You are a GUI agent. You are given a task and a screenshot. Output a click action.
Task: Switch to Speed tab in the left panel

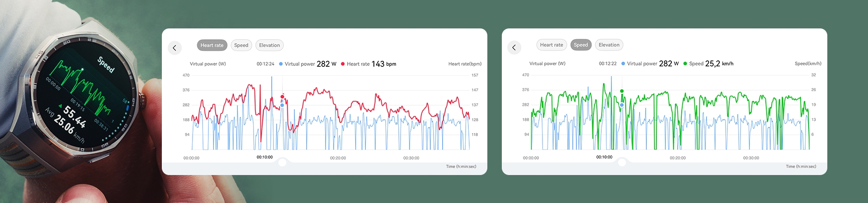click(x=241, y=45)
